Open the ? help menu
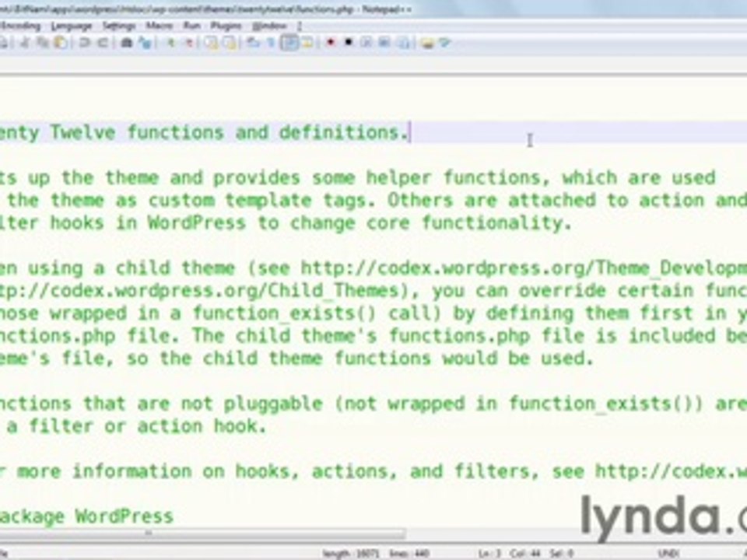 point(299,26)
